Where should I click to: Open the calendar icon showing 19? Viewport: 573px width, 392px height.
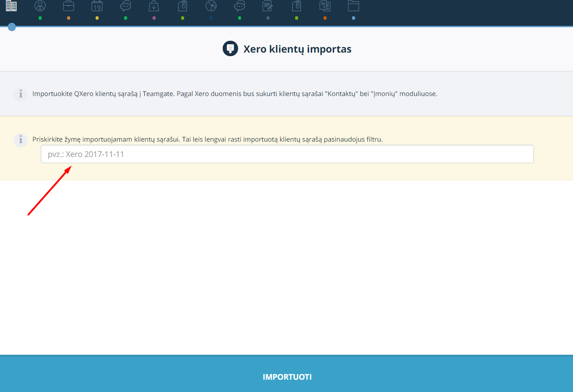coord(97,6)
